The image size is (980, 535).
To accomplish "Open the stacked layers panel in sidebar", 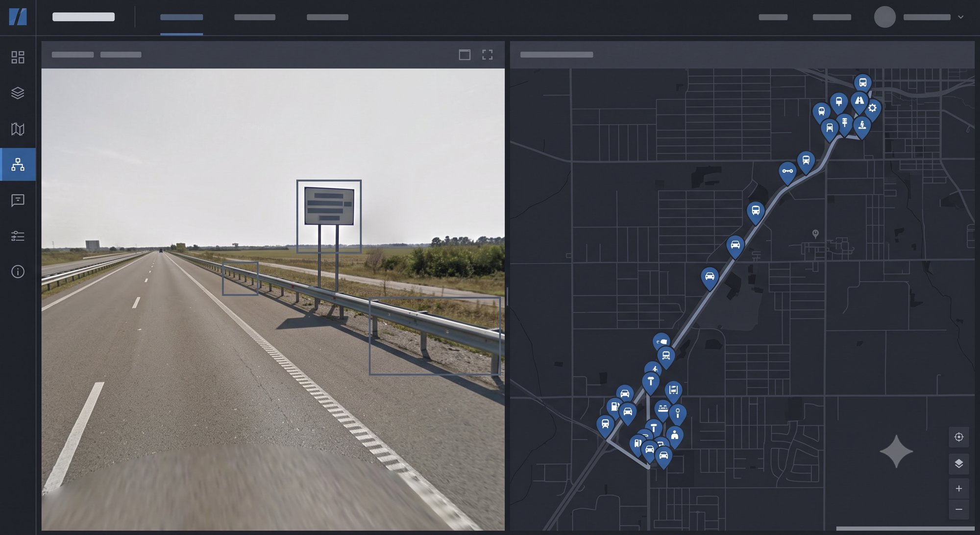I will (18, 93).
